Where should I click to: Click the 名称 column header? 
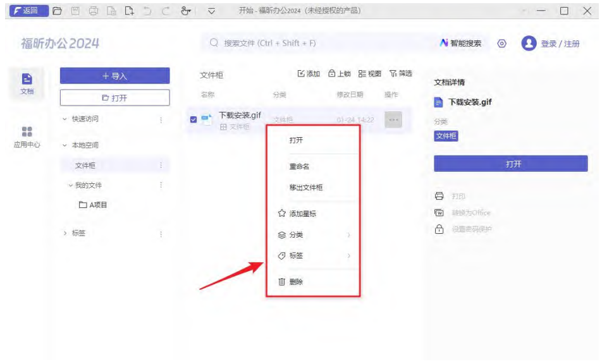pyautogui.click(x=207, y=94)
